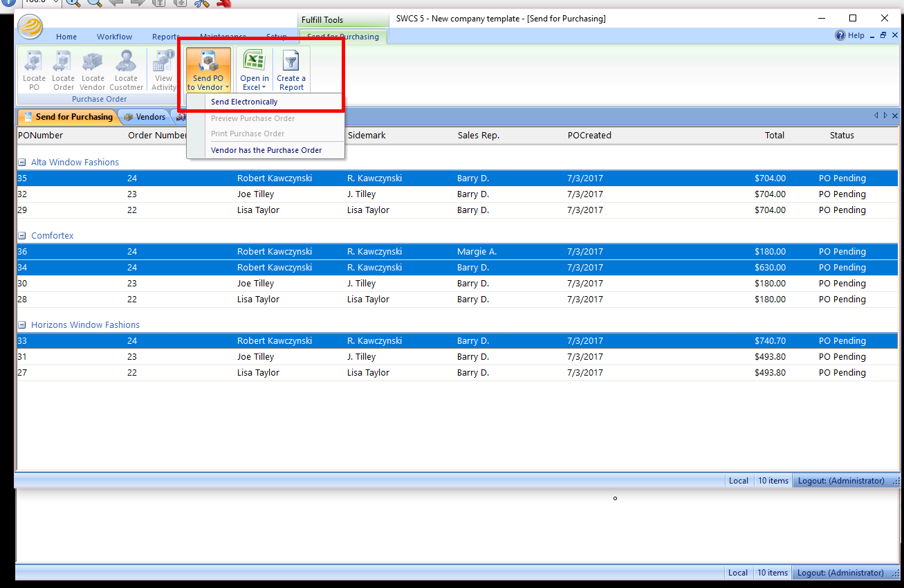
Task: Choose Vendor has the Purchase Order
Action: tap(266, 150)
